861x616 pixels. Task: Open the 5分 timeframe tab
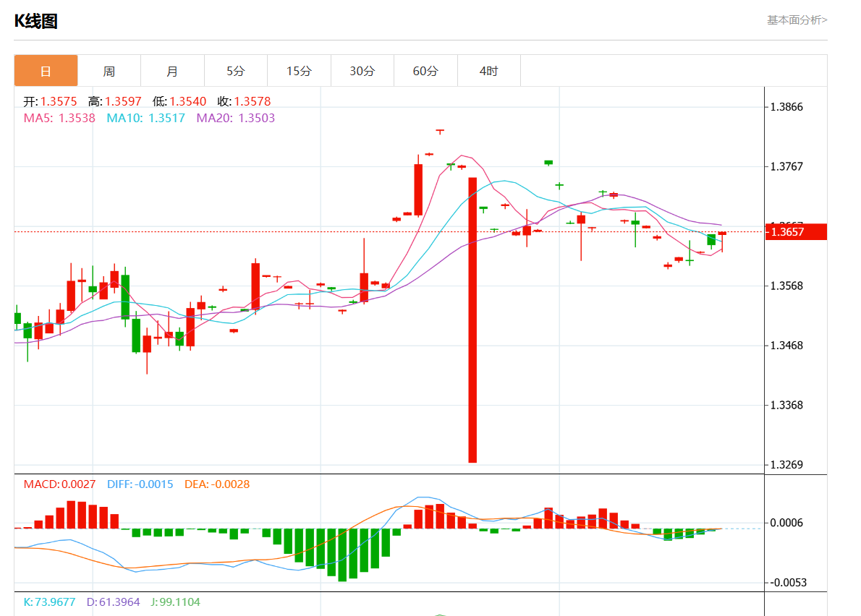coord(236,71)
